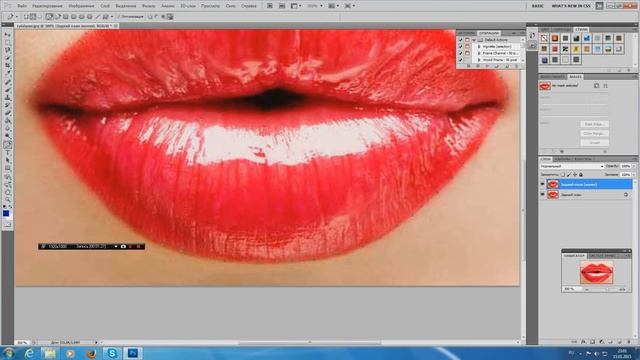Open the Windows Start menu
The height and width of the screenshot is (360, 640).
(x=8, y=353)
